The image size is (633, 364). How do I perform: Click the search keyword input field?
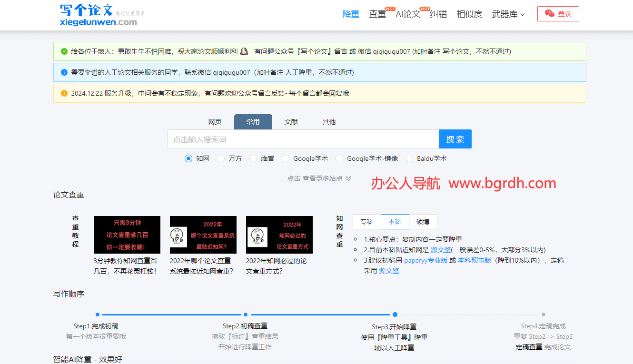tap(303, 139)
